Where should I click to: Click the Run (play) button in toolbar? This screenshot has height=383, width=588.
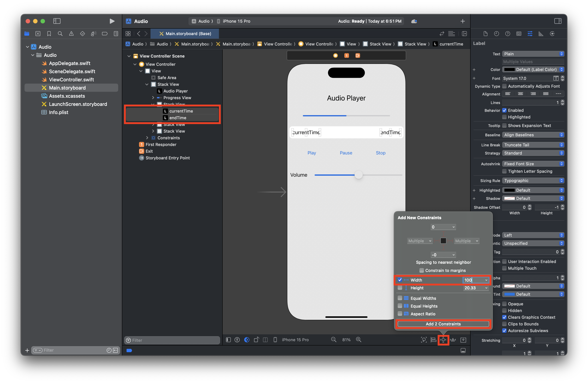(112, 21)
